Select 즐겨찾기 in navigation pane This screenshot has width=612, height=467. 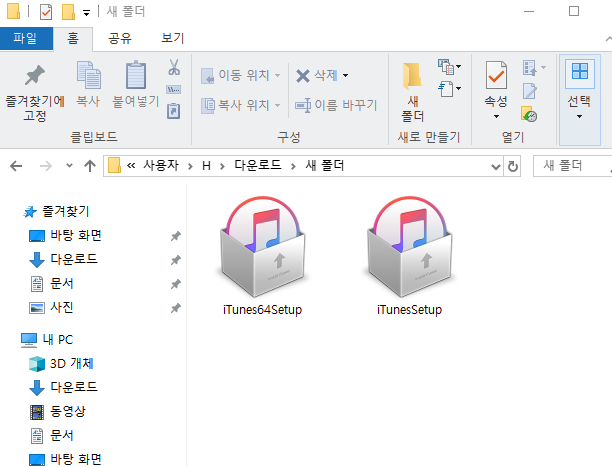[x=66, y=211]
